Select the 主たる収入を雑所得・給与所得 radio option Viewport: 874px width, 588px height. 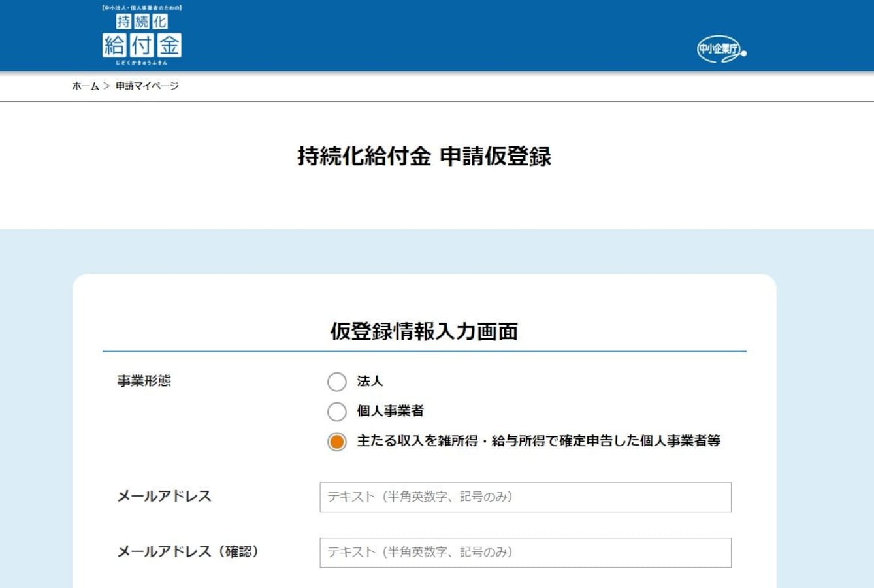338,442
